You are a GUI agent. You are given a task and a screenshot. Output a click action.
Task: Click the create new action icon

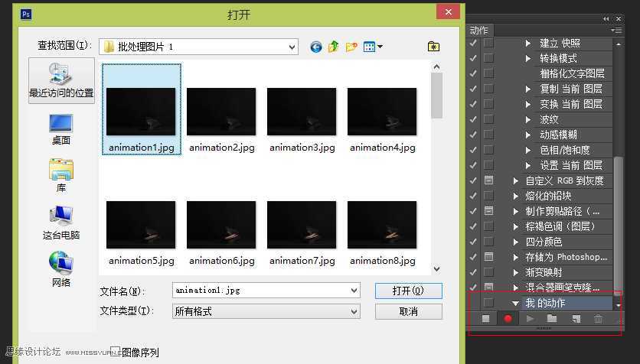coord(576,319)
